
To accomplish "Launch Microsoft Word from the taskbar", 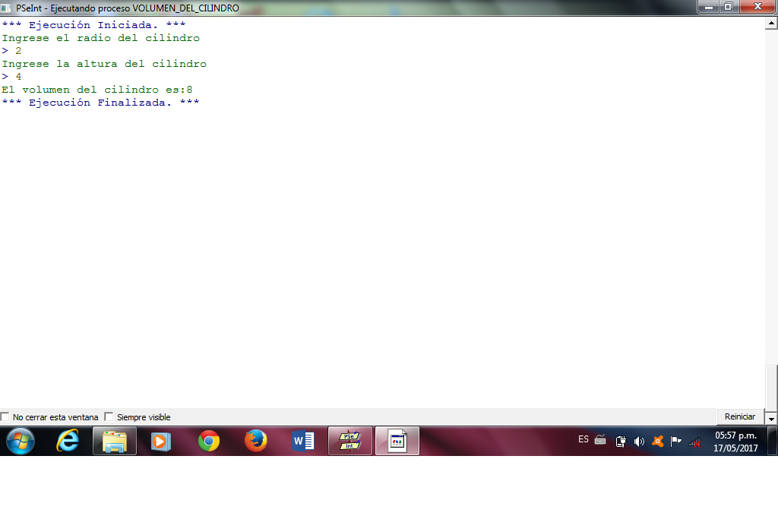I will click(x=302, y=441).
